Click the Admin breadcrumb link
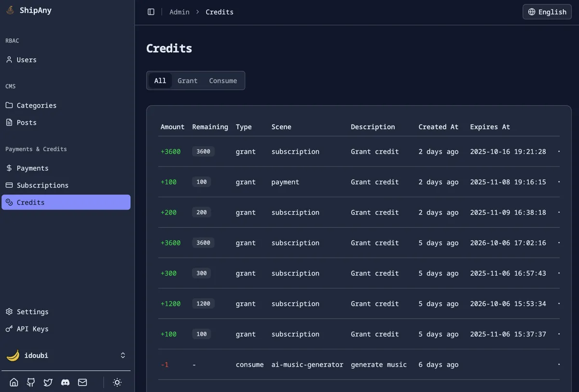579x392 pixels. coord(179,12)
